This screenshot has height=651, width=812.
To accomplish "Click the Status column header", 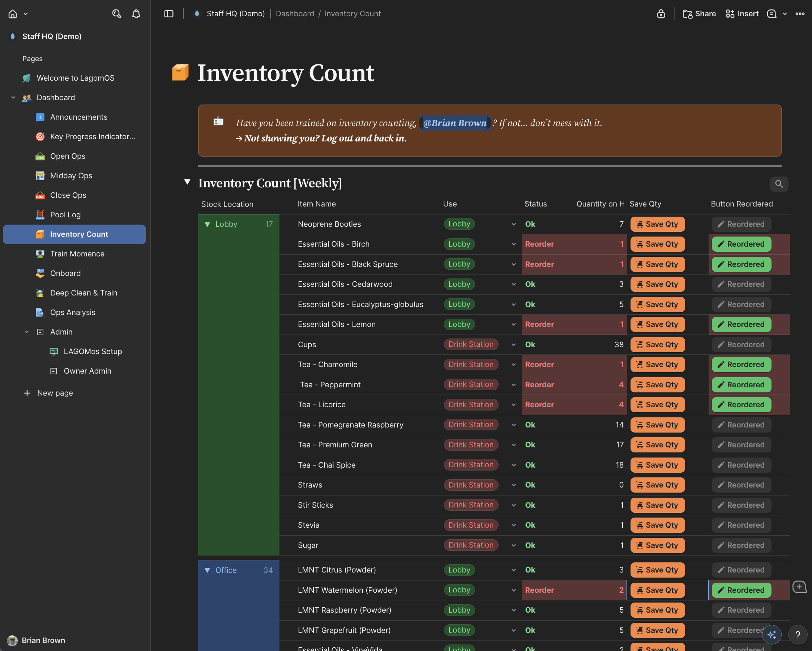I will click(535, 204).
